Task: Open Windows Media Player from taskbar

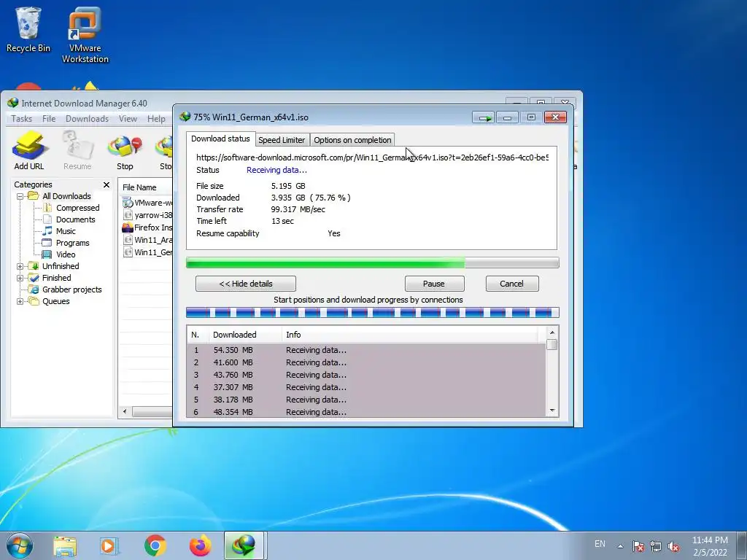Action: [x=109, y=546]
